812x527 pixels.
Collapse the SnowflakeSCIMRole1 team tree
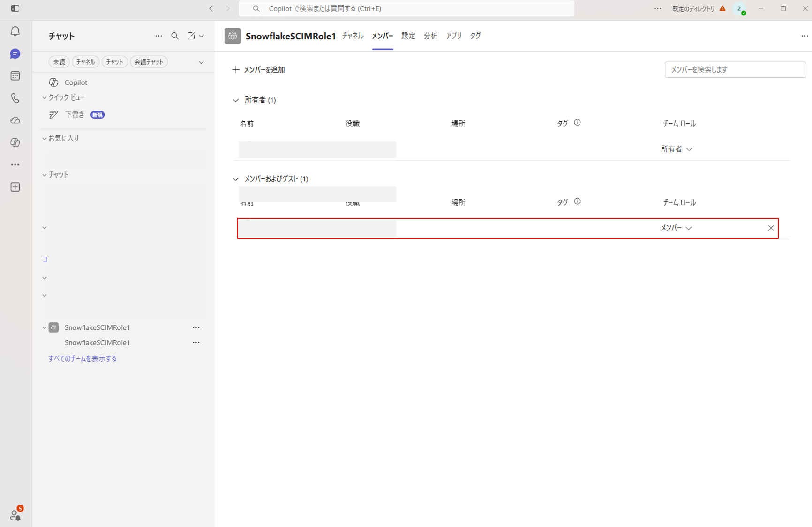(x=45, y=327)
